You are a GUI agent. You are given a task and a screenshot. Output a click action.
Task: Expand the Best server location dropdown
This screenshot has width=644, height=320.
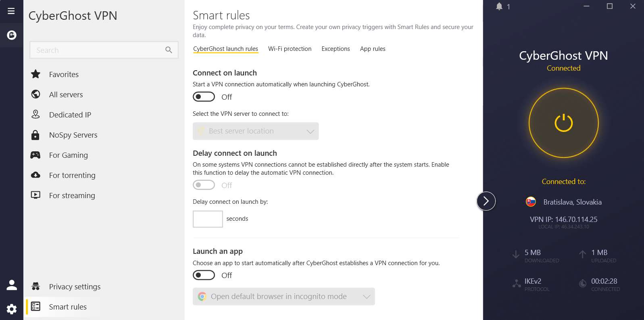point(256,131)
